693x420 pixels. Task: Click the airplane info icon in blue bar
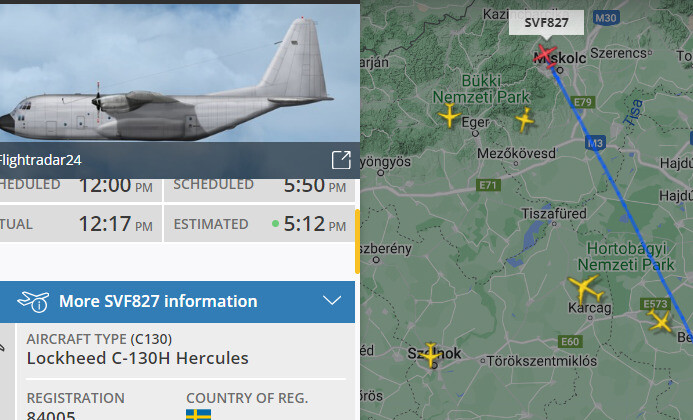pos(33,302)
